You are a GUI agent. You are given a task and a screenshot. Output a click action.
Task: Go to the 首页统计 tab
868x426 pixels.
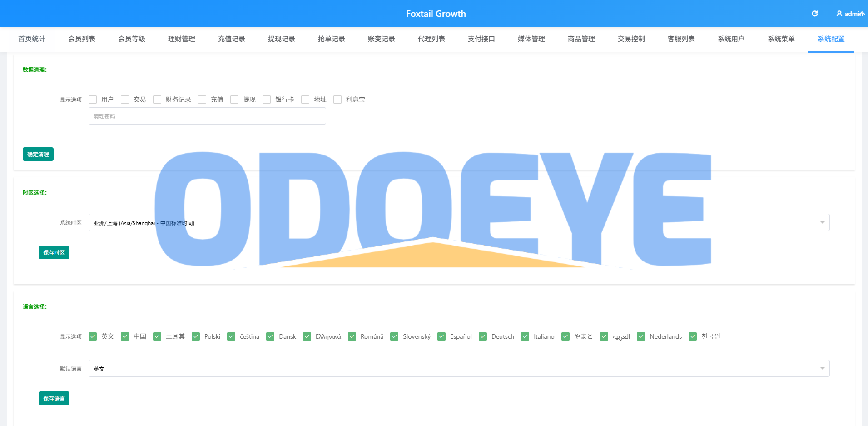click(32, 39)
